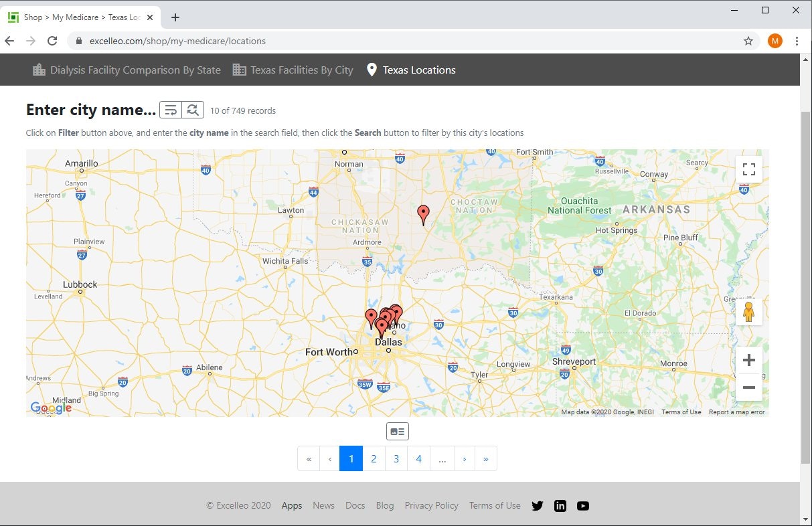This screenshot has height=526, width=812.
Task: Click the browser address bar URL
Action: (177, 41)
